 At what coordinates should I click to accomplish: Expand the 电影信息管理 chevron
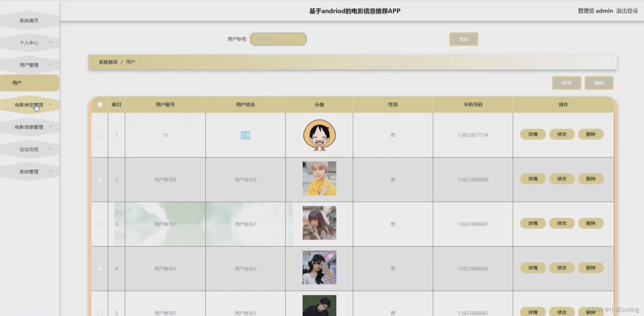pyautogui.click(x=51, y=127)
